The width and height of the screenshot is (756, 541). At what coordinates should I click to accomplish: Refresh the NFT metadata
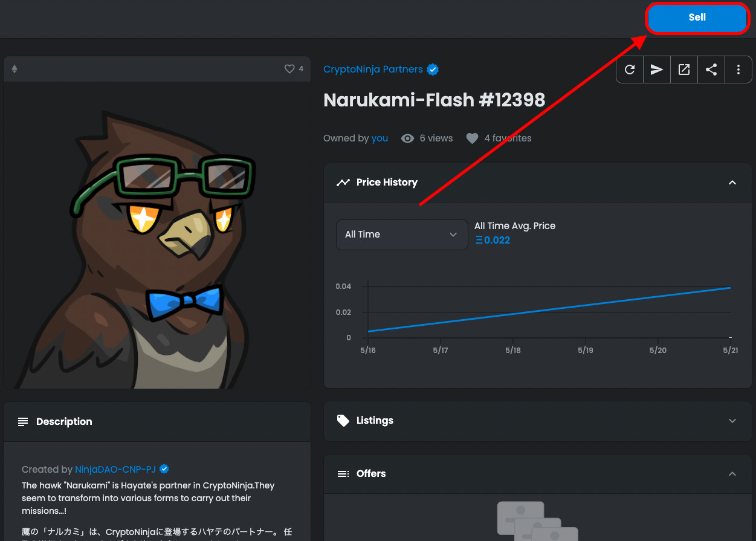[630, 70]
